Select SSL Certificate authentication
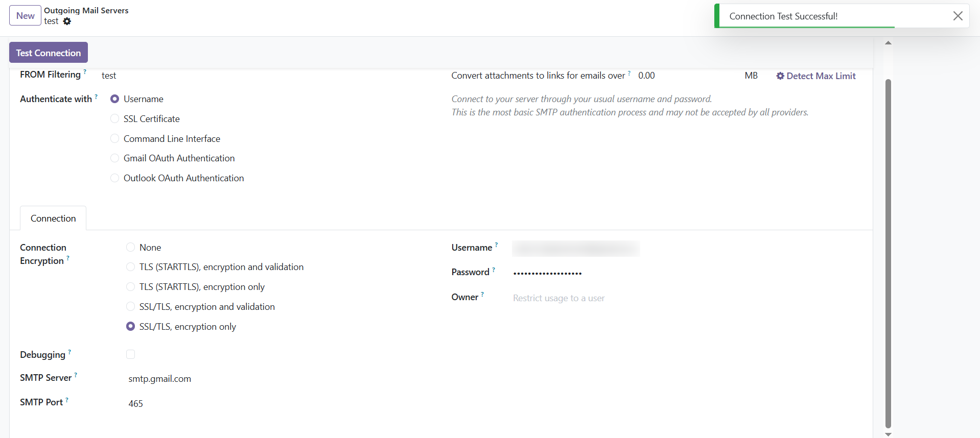Viewport: 980px width, 438px height. (x=115, y=119)
